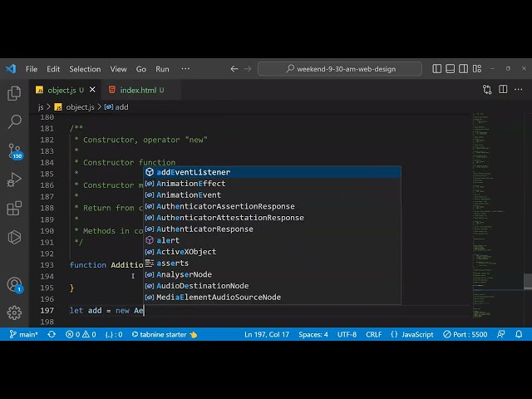The width and height of the screenshot is (532, 399).
Task: Select AnimationEvent suggestion
Action: tap(272, 195)
